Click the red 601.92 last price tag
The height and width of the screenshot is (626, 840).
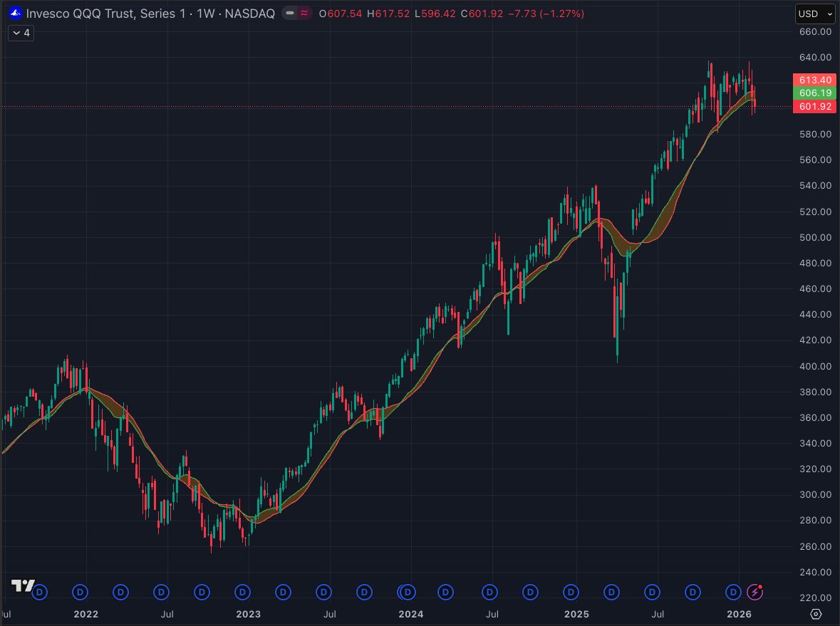tap(815, 106)
